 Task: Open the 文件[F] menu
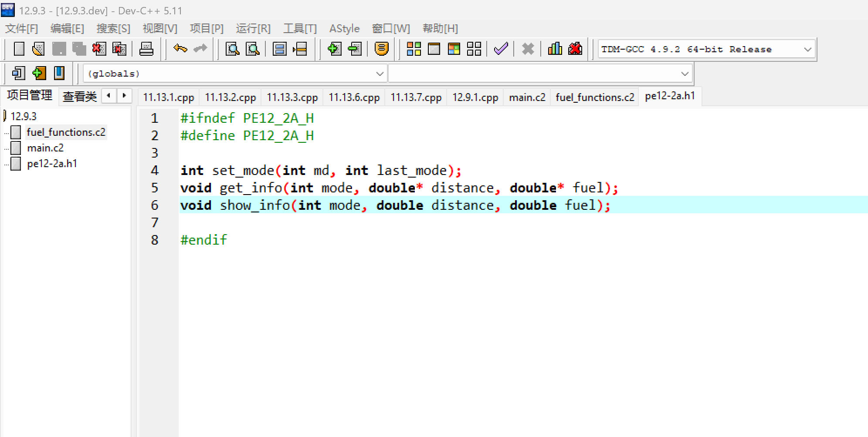pos(22,29)
